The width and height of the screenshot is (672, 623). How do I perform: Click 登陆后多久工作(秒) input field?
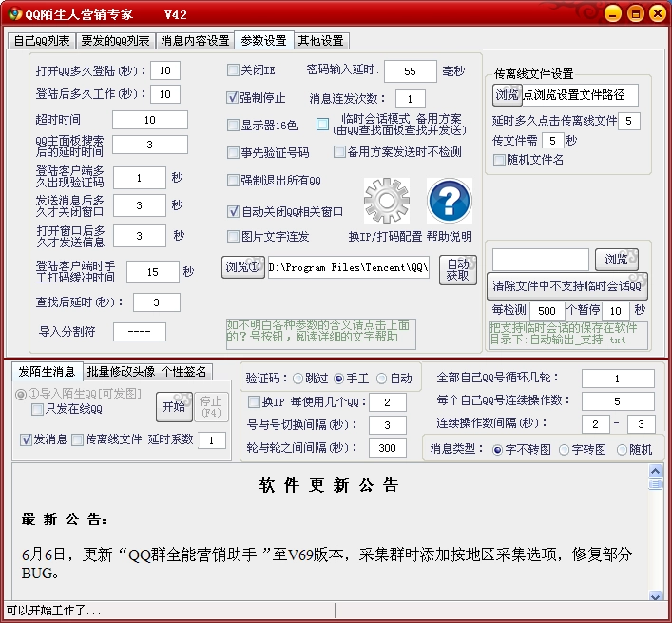165,94
